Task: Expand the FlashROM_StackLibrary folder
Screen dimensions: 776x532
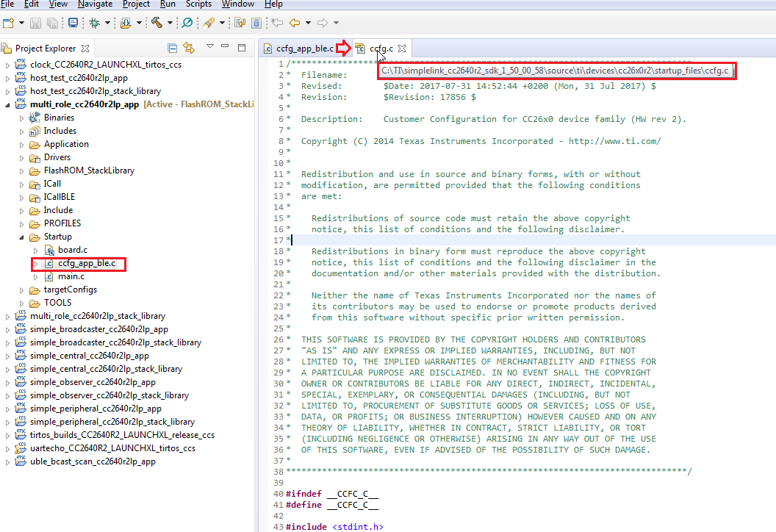Action: click(x=21, y=170)
